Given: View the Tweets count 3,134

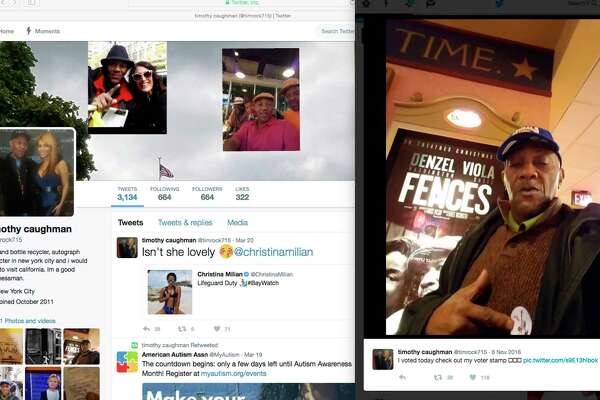Looking at the screenshot, I should [x=127, y=194].
